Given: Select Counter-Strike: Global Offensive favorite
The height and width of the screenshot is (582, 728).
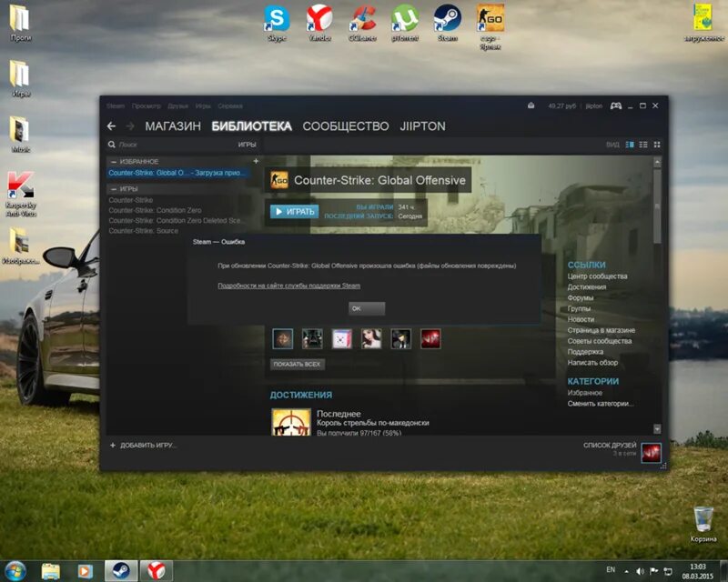Looking at the screenshot, I should pos(178,173).
